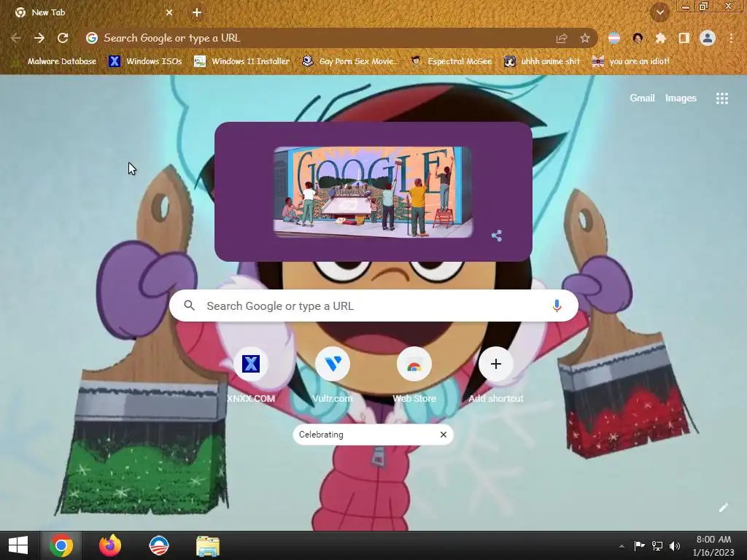The width and height of the screenshot is (747, 560).
Task: Open the Espectral McGee bookmark
Action: [452, 61]
